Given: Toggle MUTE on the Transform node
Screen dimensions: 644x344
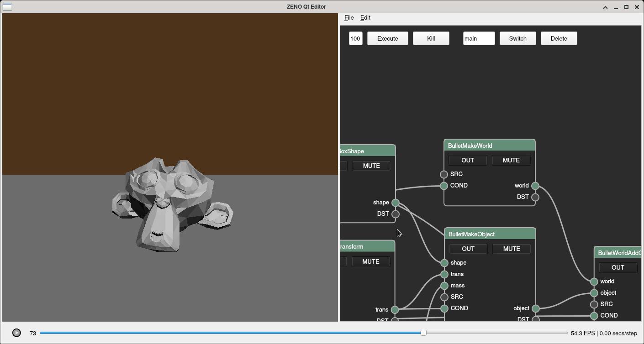Looking at the screenshot, I should coord(371,261).
